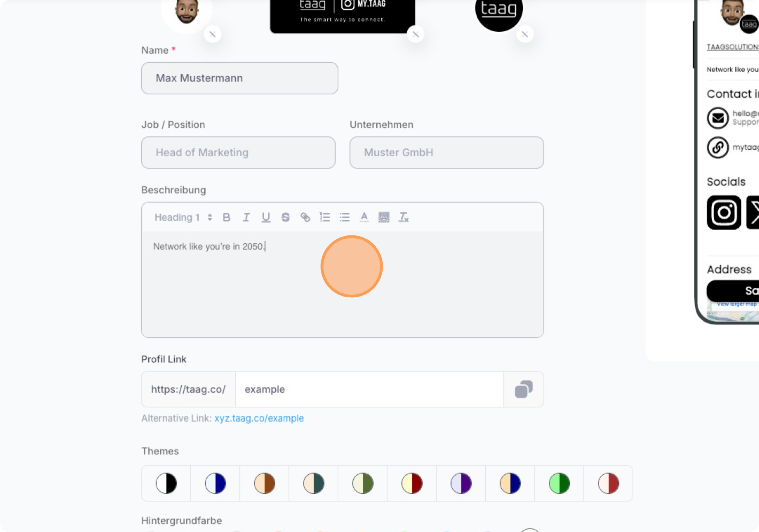Clear text formatting in editor
759x532 pixels.
[404, 217]
